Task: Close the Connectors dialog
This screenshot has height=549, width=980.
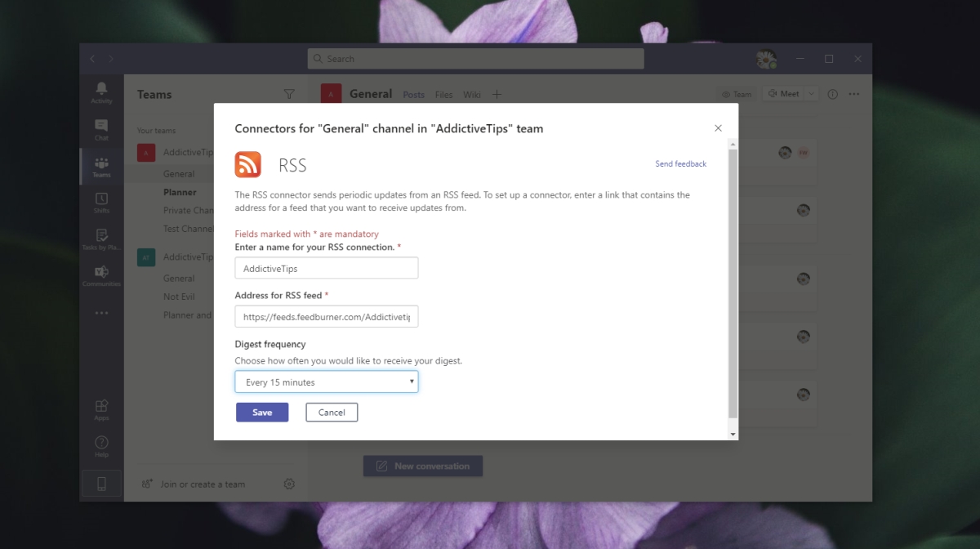Action: tap(718, 128)
